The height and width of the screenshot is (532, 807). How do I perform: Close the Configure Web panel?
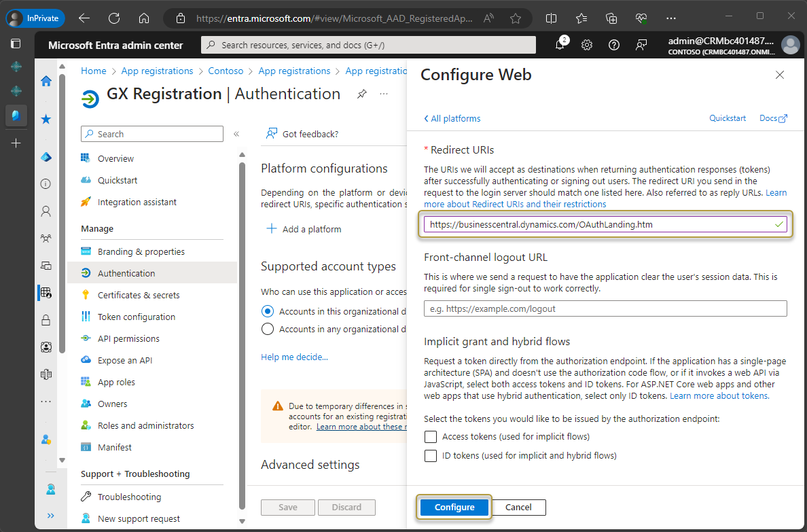[x=780, y=75]
